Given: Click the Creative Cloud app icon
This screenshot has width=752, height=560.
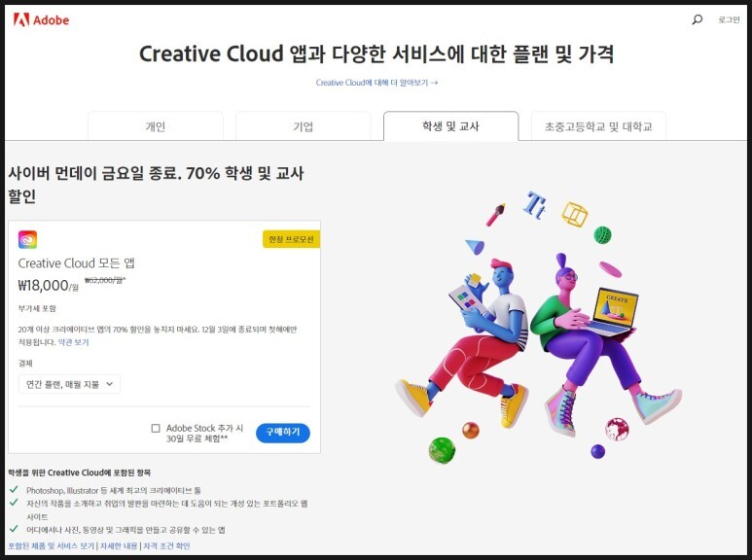Looking at the screenshot, I should [27, 240].
